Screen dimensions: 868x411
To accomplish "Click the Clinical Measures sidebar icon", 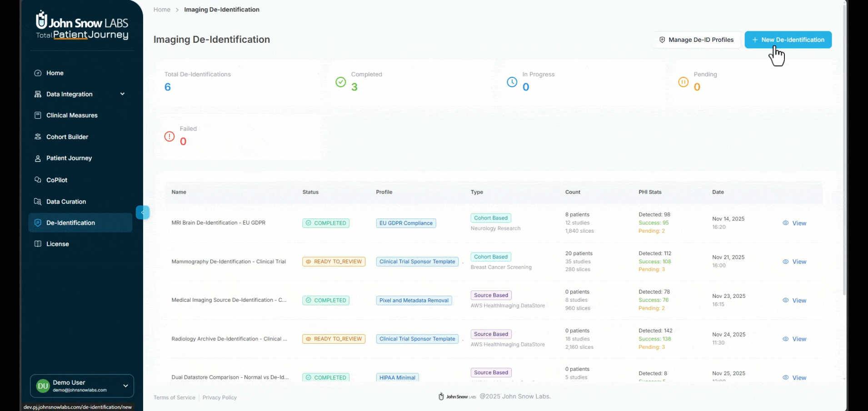I will (38, 115).
